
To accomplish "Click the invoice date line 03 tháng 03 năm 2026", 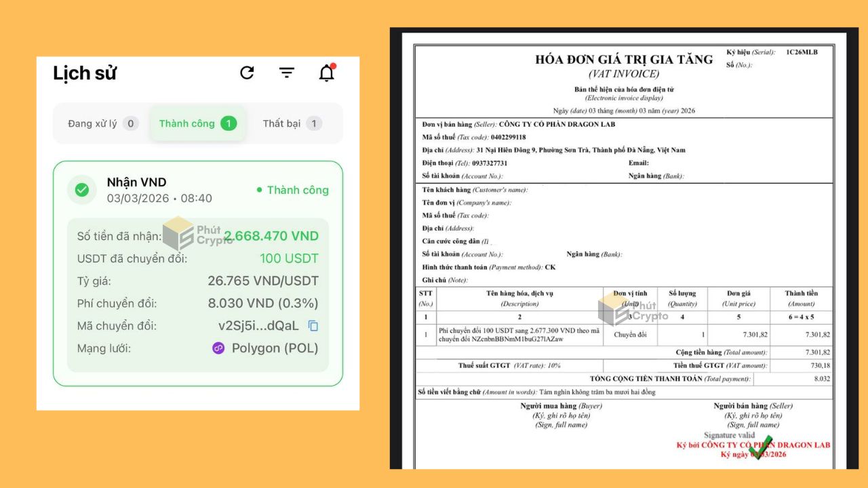I will 624,110.
